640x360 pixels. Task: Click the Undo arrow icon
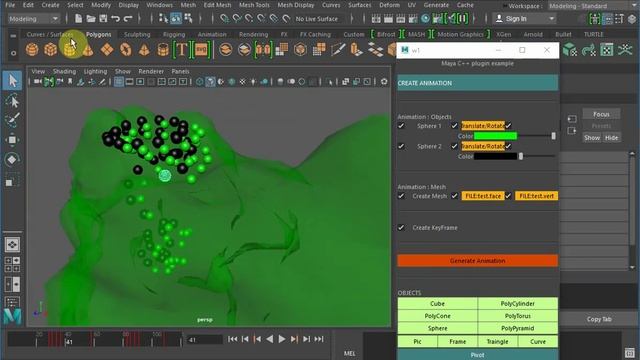(x=116, y=19)
